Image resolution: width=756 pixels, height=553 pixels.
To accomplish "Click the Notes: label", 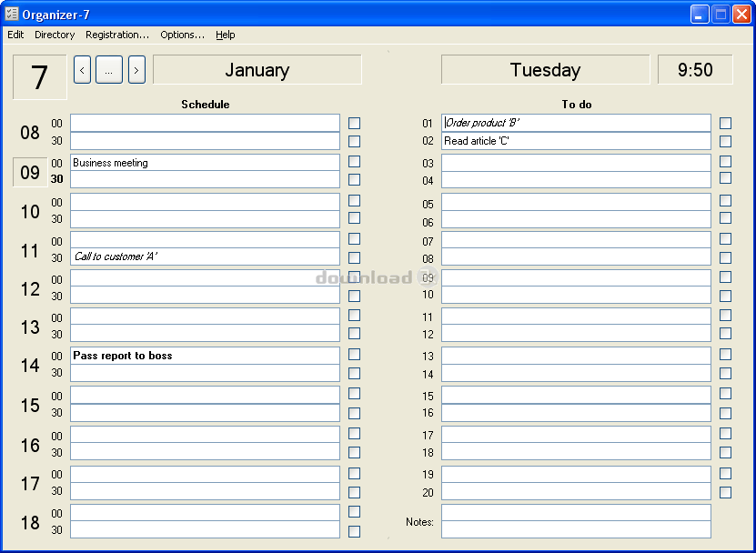I will tap(419, 522).
